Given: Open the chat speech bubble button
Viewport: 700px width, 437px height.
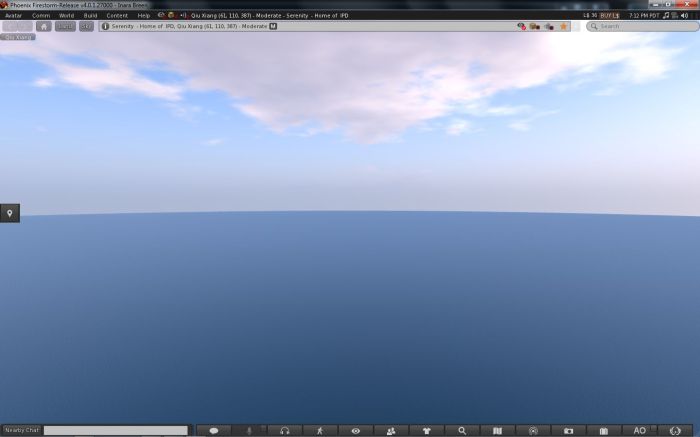Looking at the screenshot, I should (213, 431).
